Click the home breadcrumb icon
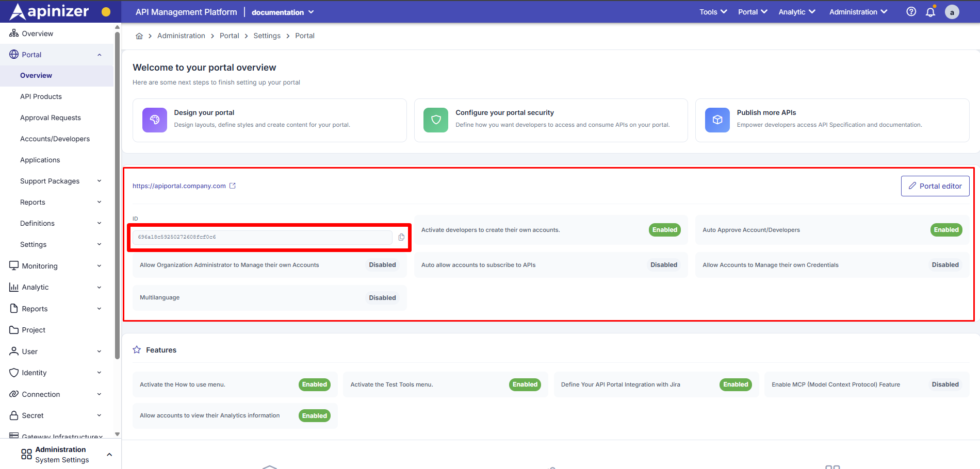The height and width of the screenshot is (469, 980). pos(139,36)
